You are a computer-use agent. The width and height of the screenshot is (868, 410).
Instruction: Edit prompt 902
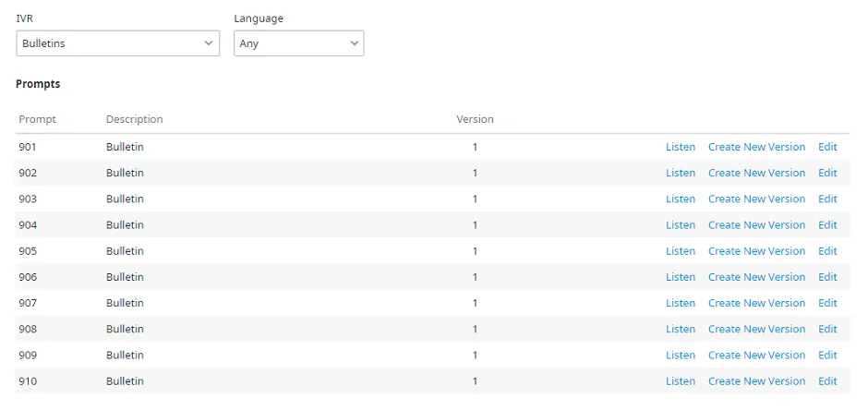pos(827,173)
